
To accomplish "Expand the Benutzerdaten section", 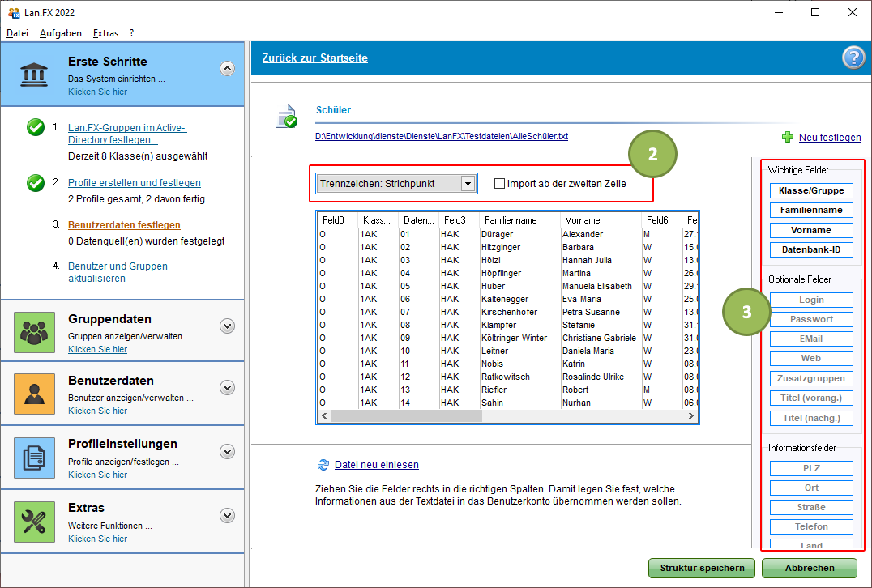I will pyautogui.click(x=227, y=387).
